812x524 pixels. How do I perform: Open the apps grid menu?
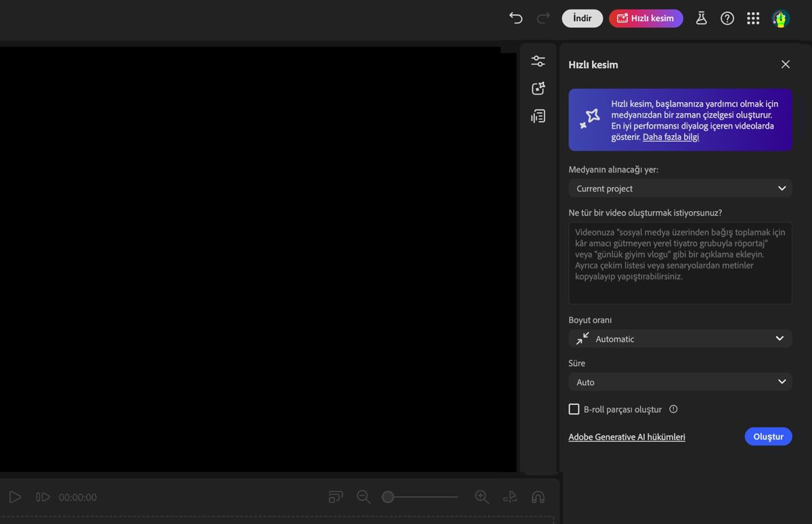click(753, 18)
